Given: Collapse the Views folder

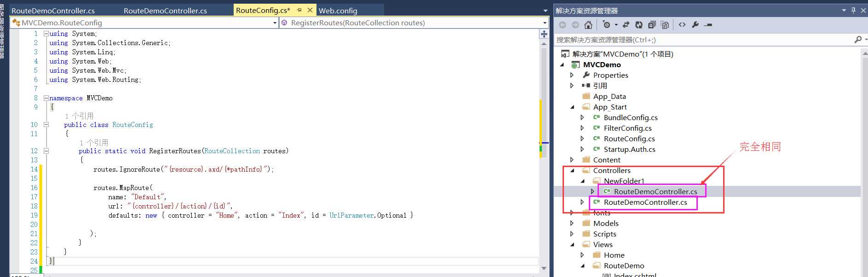Looking at the screenshot, I should [x=572, y=244].
